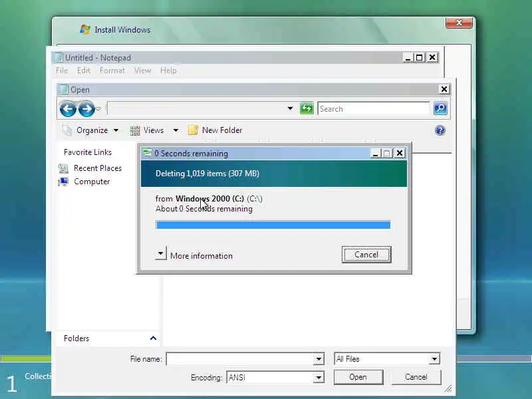Minimize the Notepad window
Viewport: 532px width, 399px height.
pos(408,58)
